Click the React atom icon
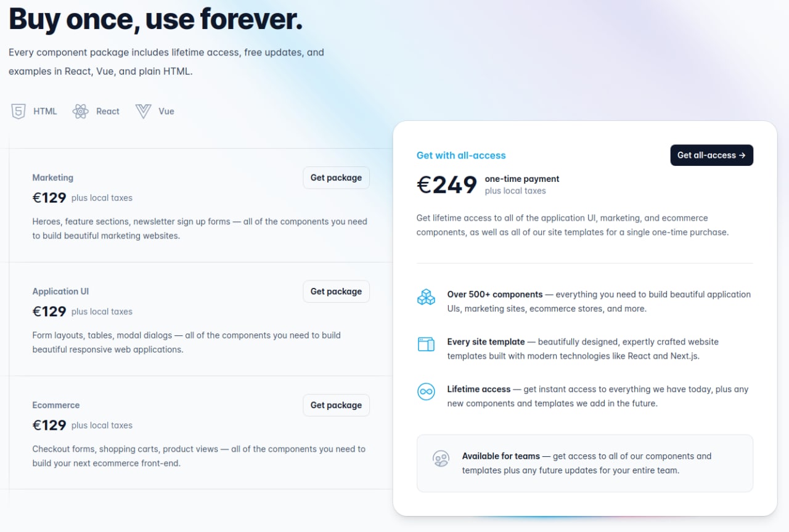Viewport: 789px width, 532px height. pos(80,112)
